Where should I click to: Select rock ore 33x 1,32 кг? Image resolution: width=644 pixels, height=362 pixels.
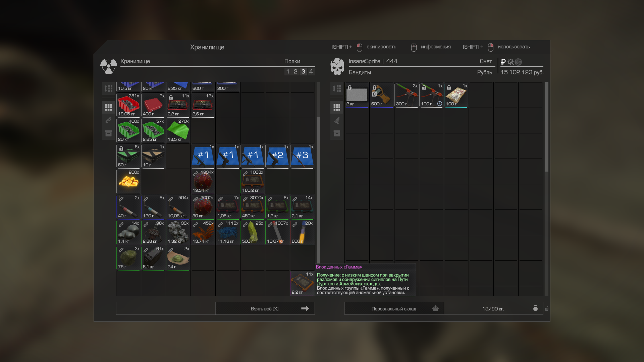coord(178,232)
